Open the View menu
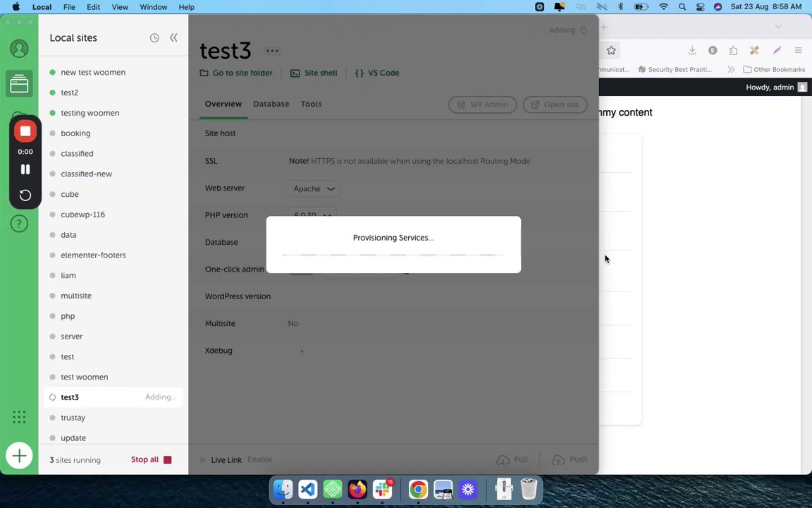The width and height of the screenshot is (812, 508). coord(120,7)
